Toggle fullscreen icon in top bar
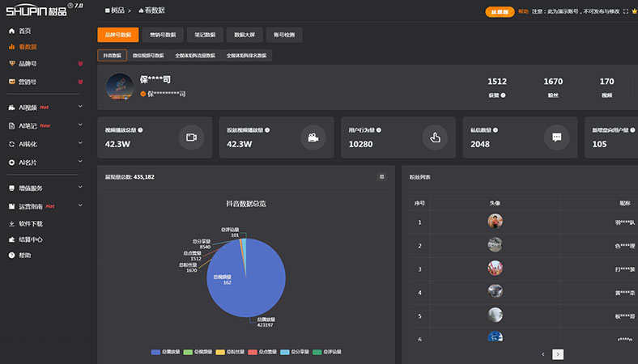This screenshot has height=364, width=638. [x=625, y=11]
